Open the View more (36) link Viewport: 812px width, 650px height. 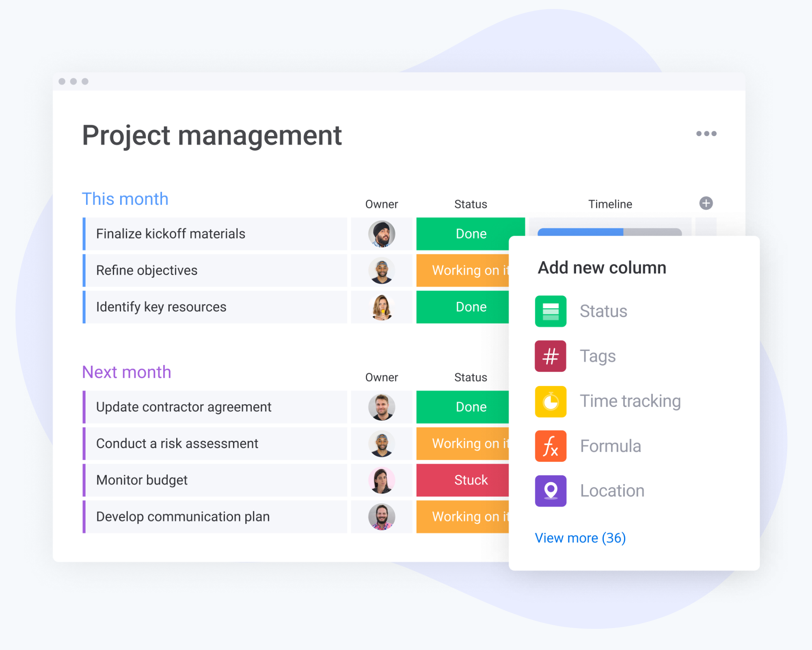pos(580,538)
